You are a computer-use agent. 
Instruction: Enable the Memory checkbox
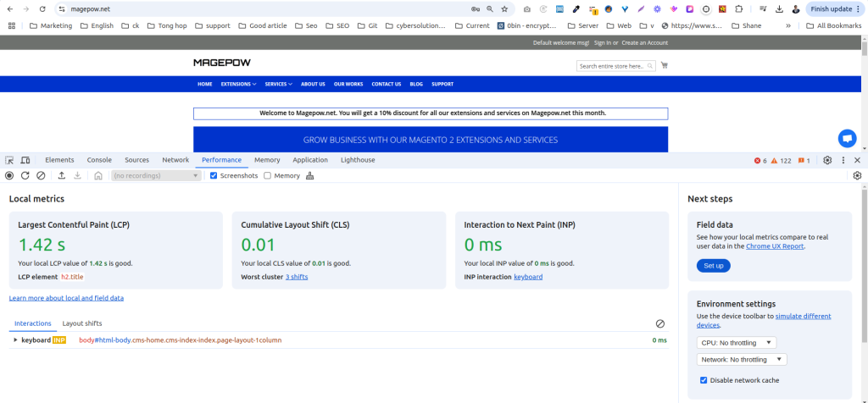point(267,175)
